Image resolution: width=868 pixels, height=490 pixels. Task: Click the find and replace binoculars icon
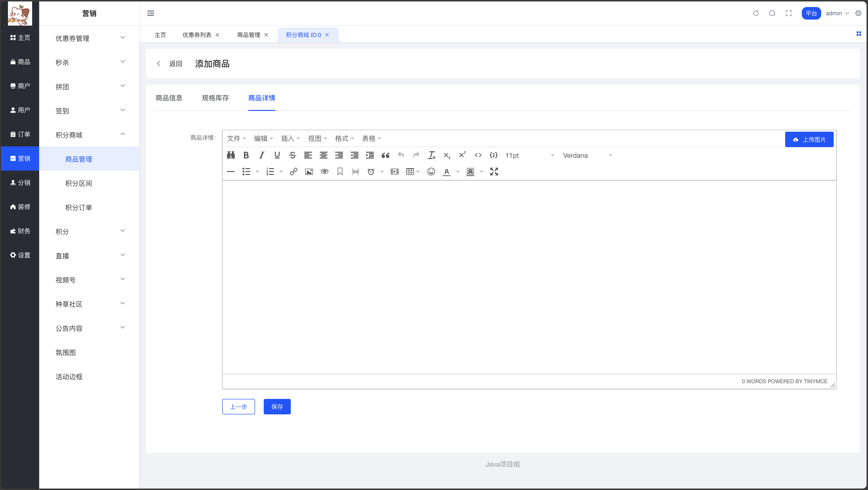tap(231, 155)
